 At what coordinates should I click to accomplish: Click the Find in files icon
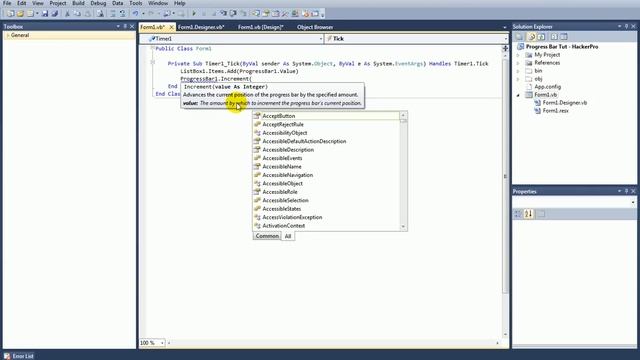100,13
